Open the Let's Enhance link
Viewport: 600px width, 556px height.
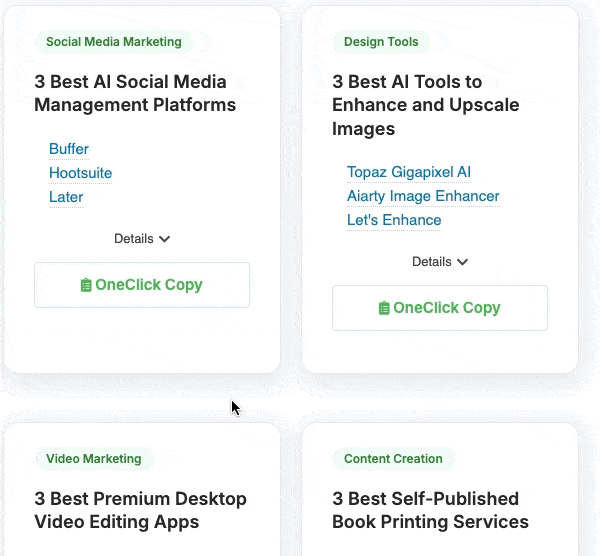[394, 220]
